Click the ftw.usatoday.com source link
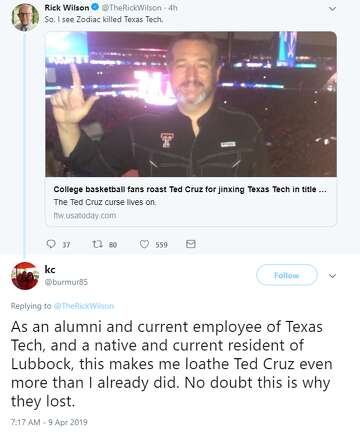This screenshot has width=360, height=435. 85,216
